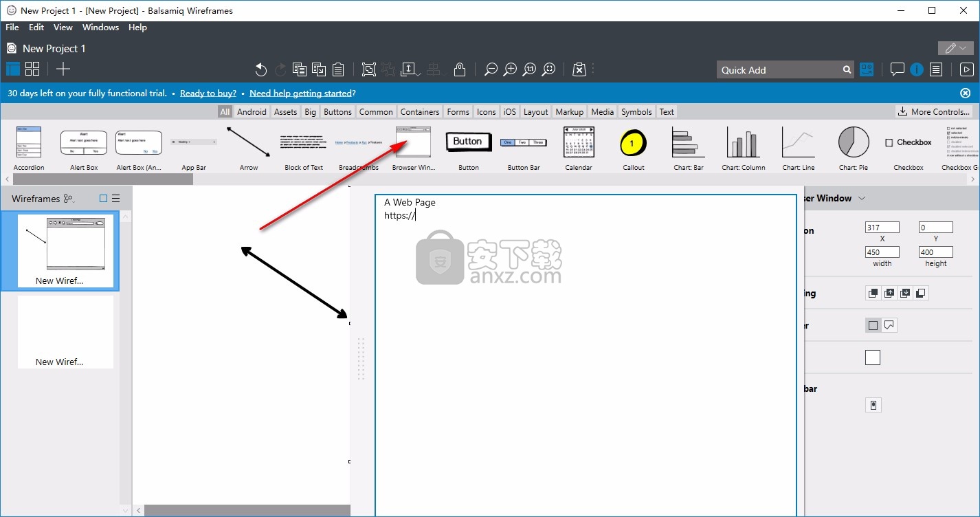The width and height of the screenshot is (980, 517).
Task: Toggle markup visibility in toolbar
Action: 579,69
